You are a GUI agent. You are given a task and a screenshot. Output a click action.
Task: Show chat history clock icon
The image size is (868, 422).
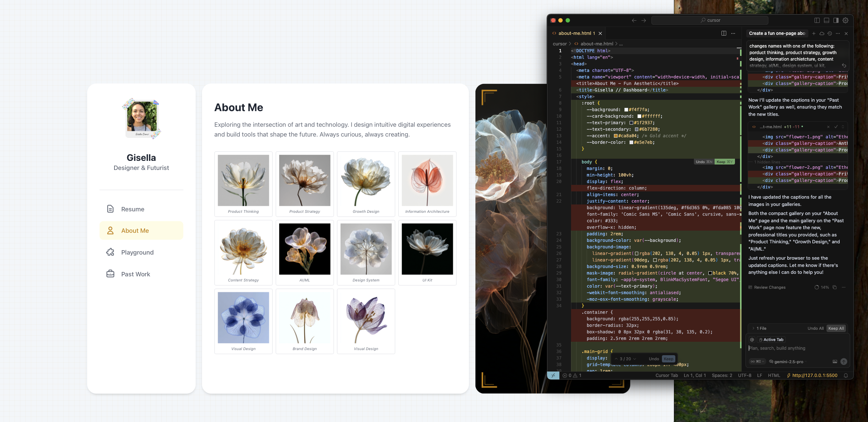[x=830, y=33]
